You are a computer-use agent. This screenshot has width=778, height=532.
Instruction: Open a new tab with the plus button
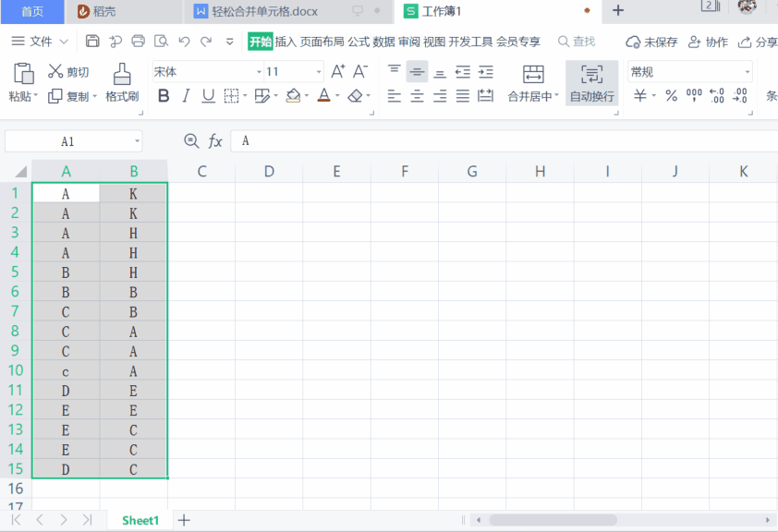coord(618,10)
